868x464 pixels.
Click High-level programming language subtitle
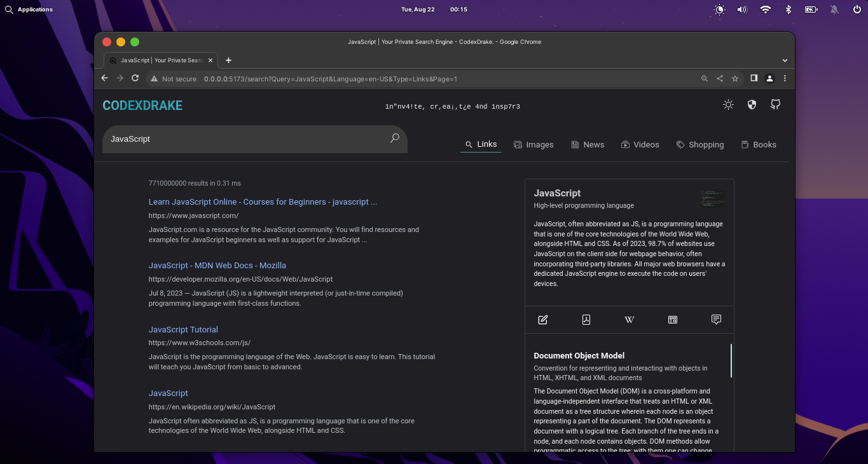(584, 205)
